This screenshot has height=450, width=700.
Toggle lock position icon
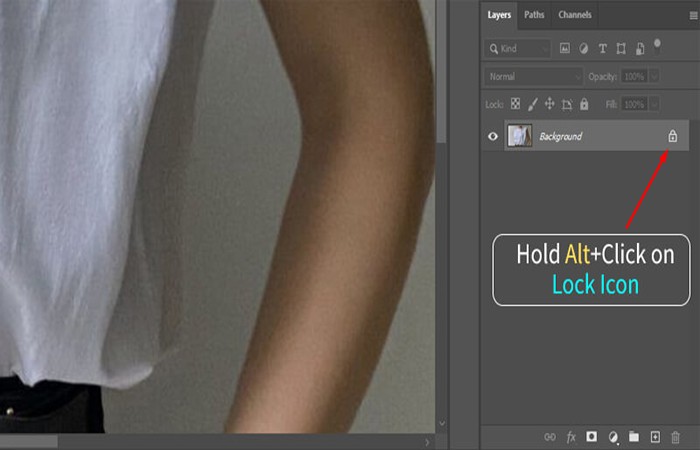click(x=550, y=104)
